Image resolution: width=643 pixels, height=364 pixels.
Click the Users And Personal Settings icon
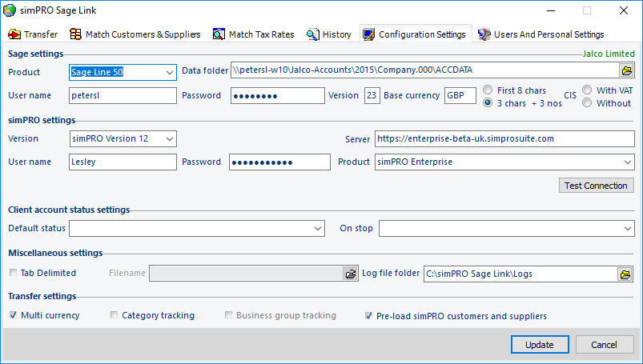(x=484, y=34)
